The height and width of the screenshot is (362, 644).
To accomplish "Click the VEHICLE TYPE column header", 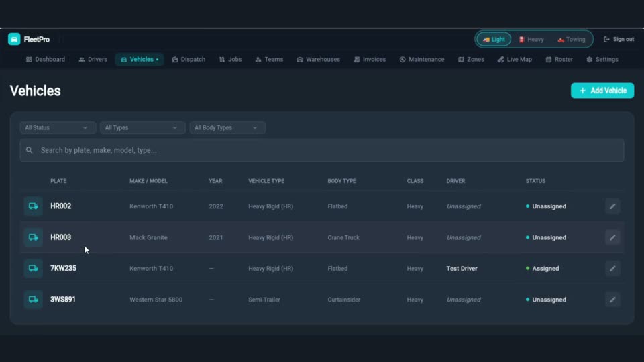I will (x=266, y=181).
